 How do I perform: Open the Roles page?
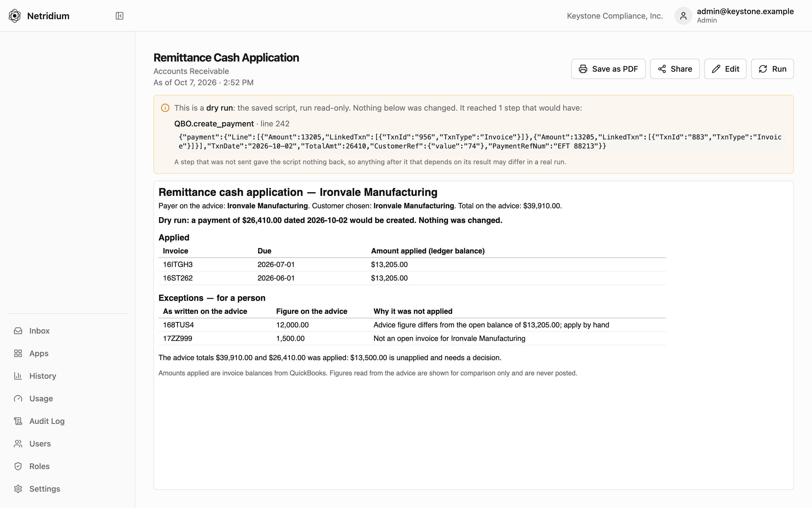click(67, 466)
